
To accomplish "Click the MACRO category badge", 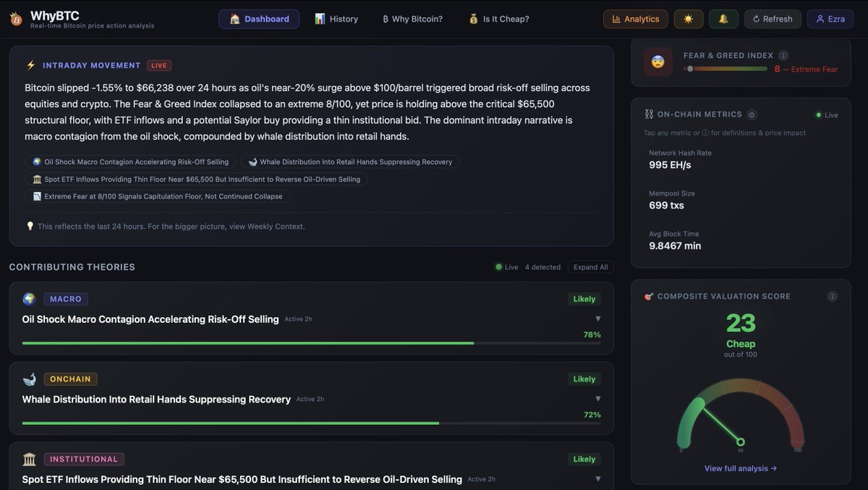I will pos(66,299).
